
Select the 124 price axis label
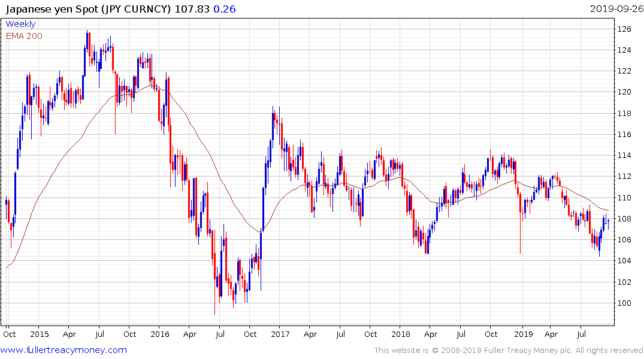625,50
